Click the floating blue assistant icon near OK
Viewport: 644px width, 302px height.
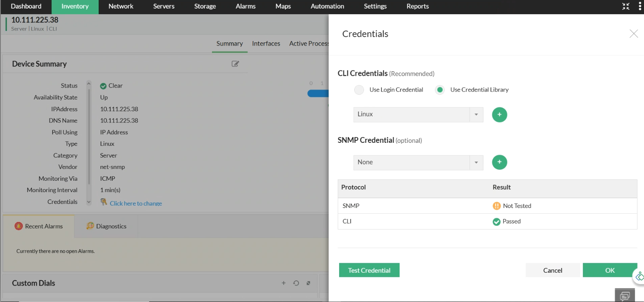click(x=639, y=277)
